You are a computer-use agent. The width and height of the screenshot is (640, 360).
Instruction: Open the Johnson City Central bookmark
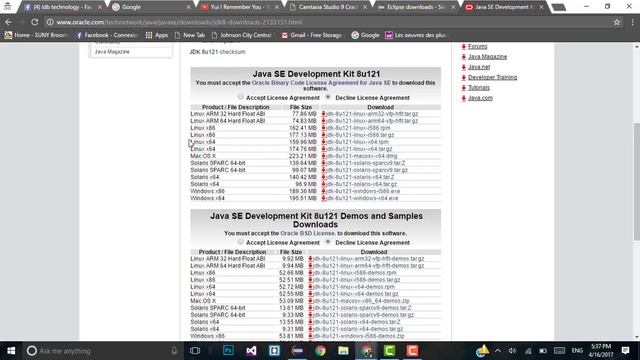point(241,36)
